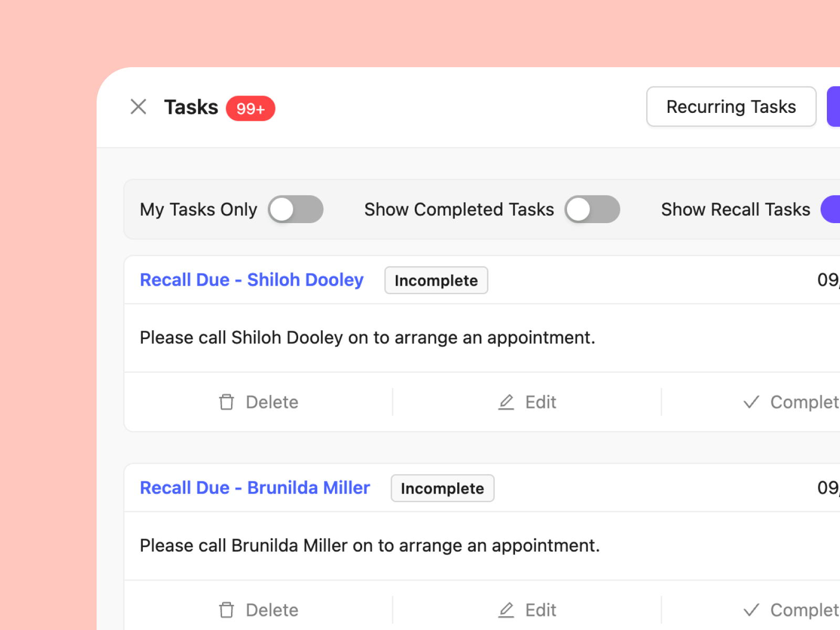The height and width of the screenshot is (630, 840).
Task: Click trash icon in Shiloh Dooley task
Action: pos(226,402)
